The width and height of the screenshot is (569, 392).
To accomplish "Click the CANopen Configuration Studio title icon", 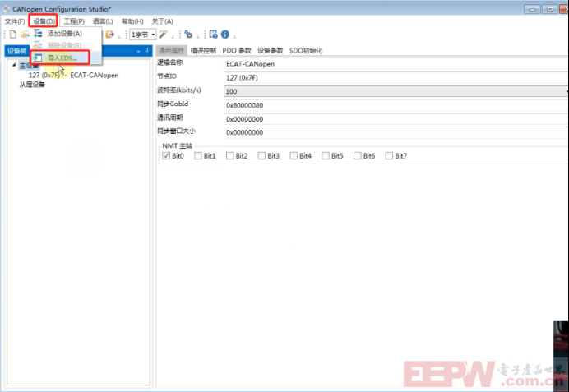I will pos(7,8).
